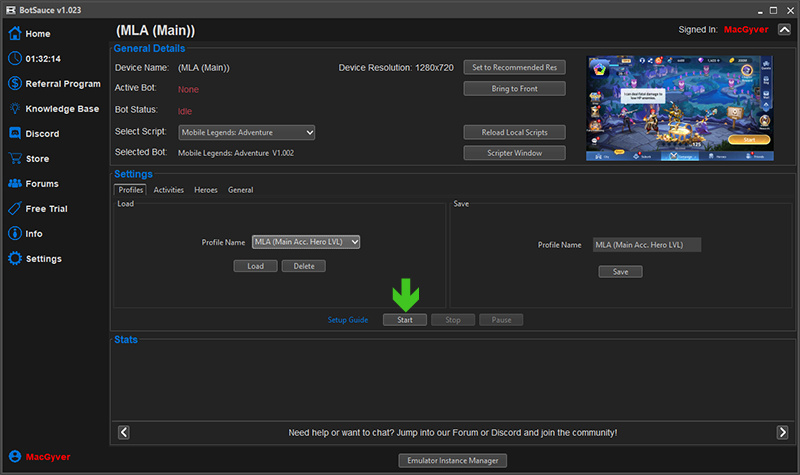Screen dimensions: 800x475
Task: Collapse the header with up chevron
Action: [x=784, y=30]
